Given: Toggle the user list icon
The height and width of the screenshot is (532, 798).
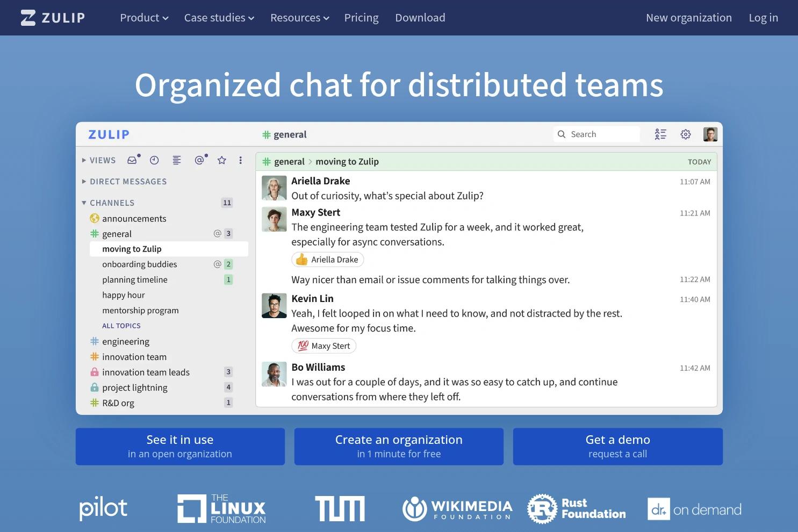Looking at the screenshot, I should pyautogui.click(x=660, y=134).
